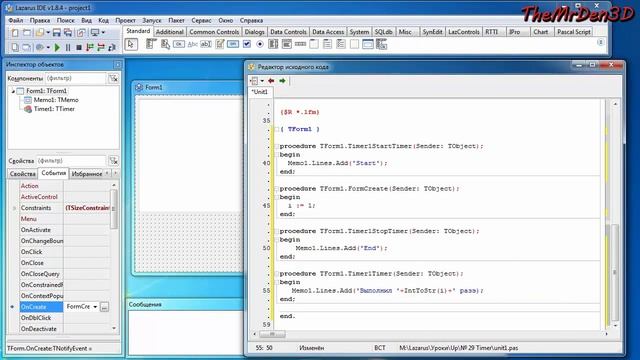Pick the TPopupMenu component icon

[x=165, y=44]
